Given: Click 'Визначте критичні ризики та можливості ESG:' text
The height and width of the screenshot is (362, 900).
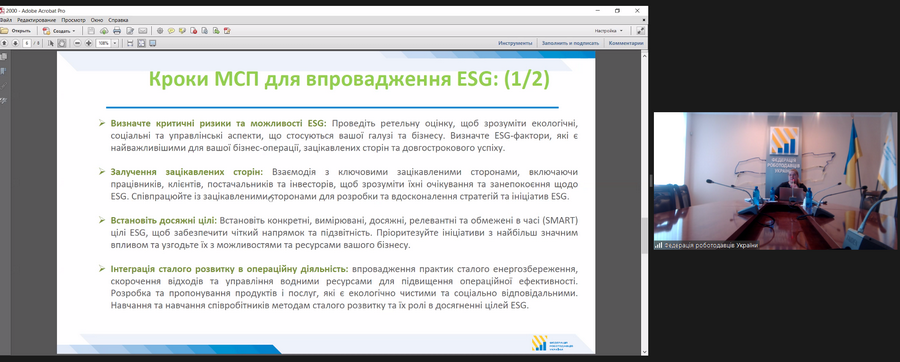Looking at the screenshot, I should tap(219, 123).
